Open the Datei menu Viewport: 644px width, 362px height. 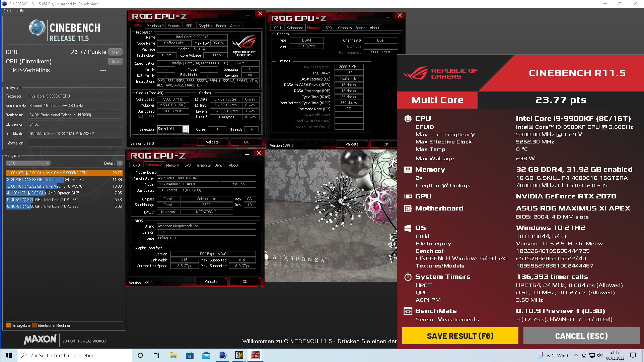pyautogui.click(x=8, y=11)
